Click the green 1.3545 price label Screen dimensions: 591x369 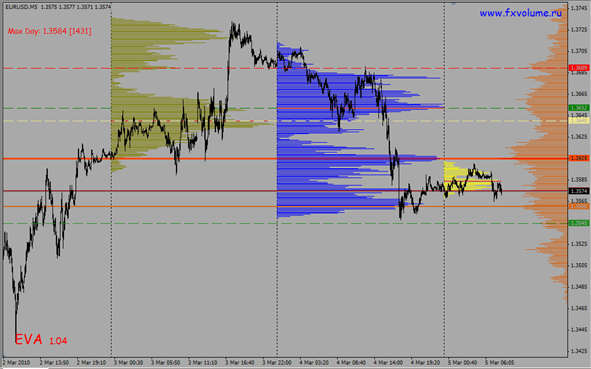click(579, 223)
